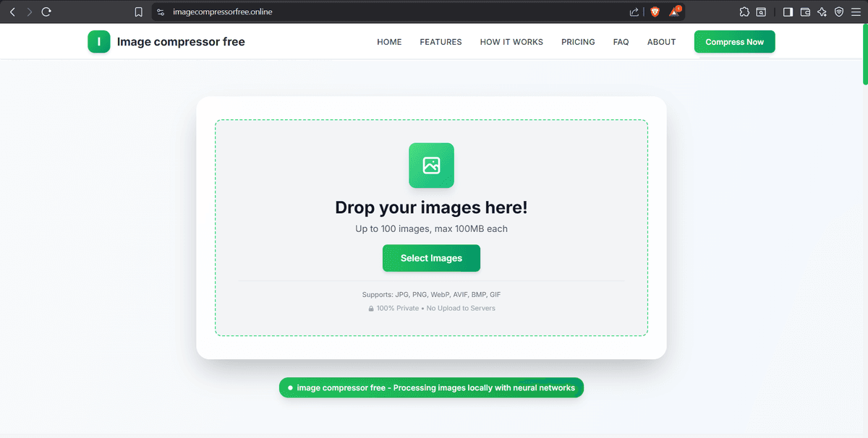Open Brave Rewards panel
The image size is (868, 438).
[675, 12]
